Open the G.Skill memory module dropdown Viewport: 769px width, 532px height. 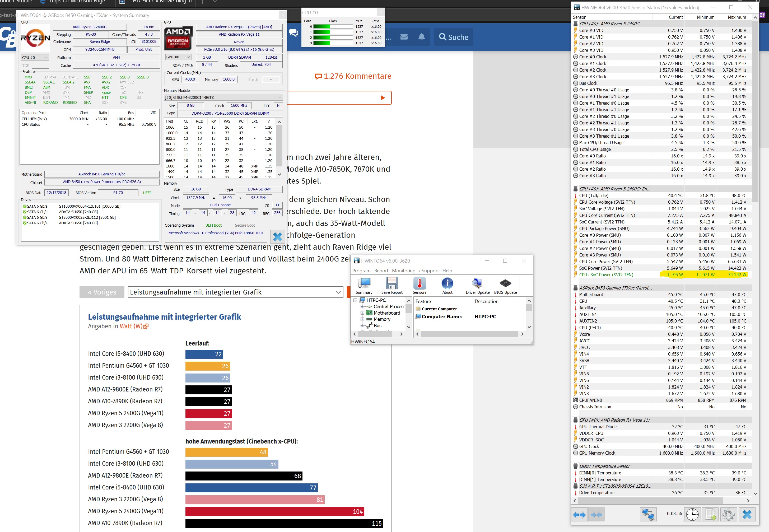point(223,97)
